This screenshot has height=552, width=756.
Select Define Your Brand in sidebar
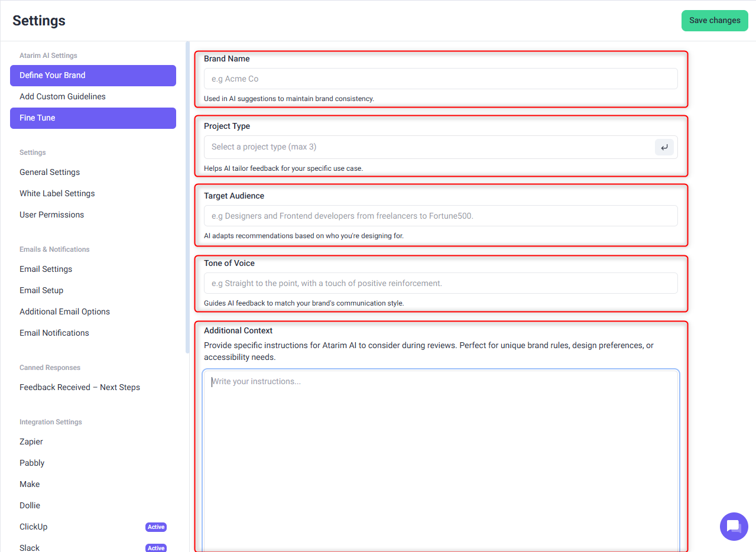[x=93, y=75]
